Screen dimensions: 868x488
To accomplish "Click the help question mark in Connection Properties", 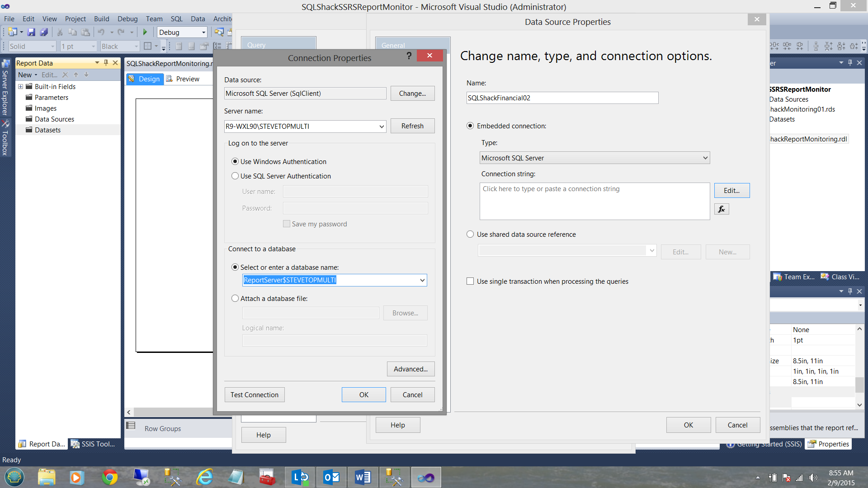I will point(409,56).
